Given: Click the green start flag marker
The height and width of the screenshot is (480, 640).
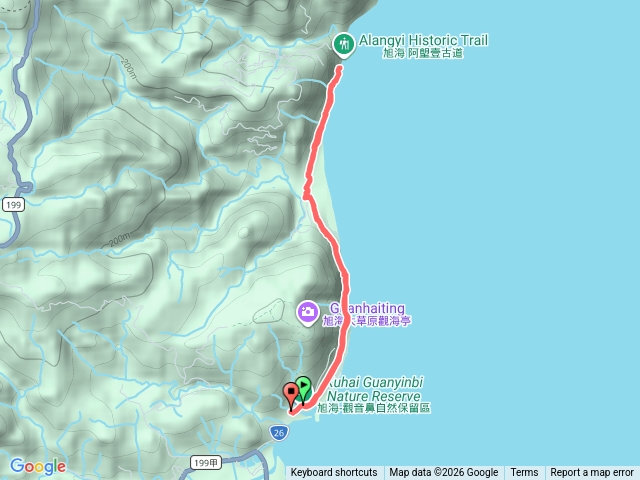Looking at the screenshot, I should point(303,390).
